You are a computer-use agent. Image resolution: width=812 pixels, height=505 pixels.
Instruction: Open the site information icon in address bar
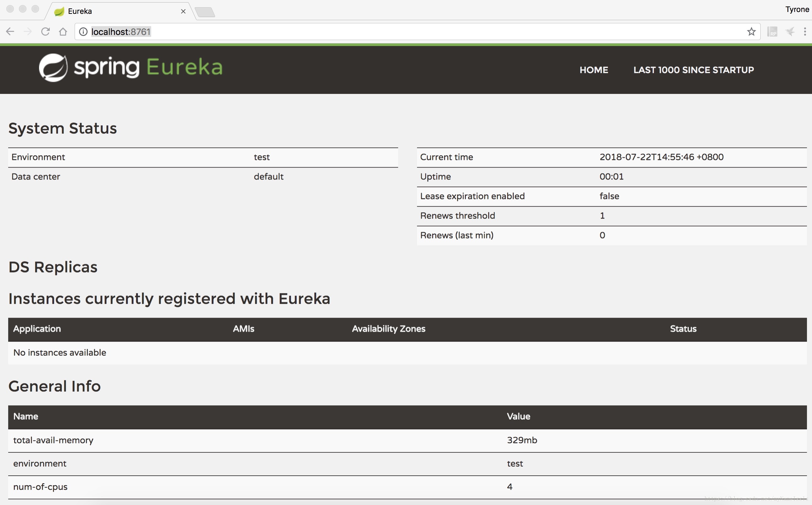point(83,32)
